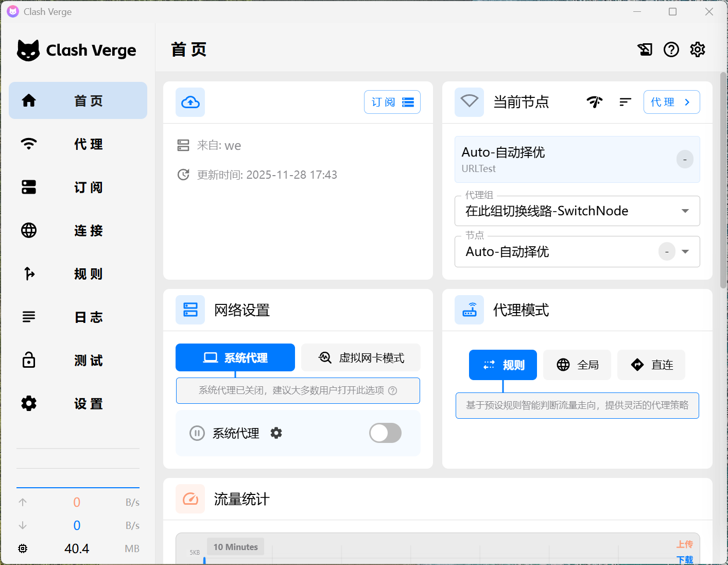Click delay chip on Auto-自动择优 URLTest card
This screenshot has height=565, width=728.
point(685,159)
